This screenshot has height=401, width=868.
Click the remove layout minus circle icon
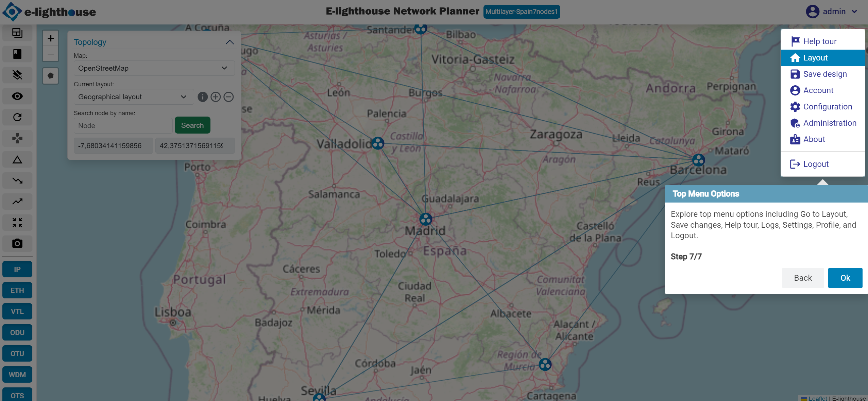[x=229, y=97]
